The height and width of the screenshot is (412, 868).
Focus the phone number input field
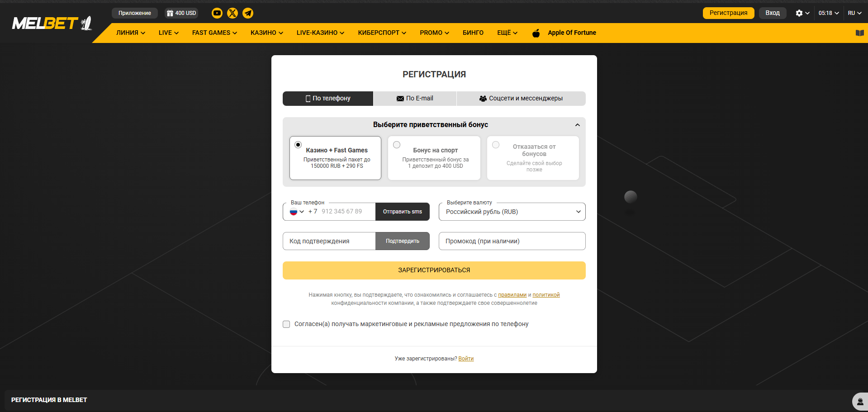click(346, 212)
